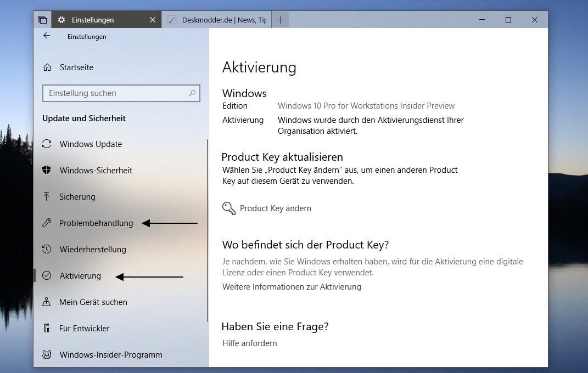Close the Einstellungen tab

(x=153, y=20)
